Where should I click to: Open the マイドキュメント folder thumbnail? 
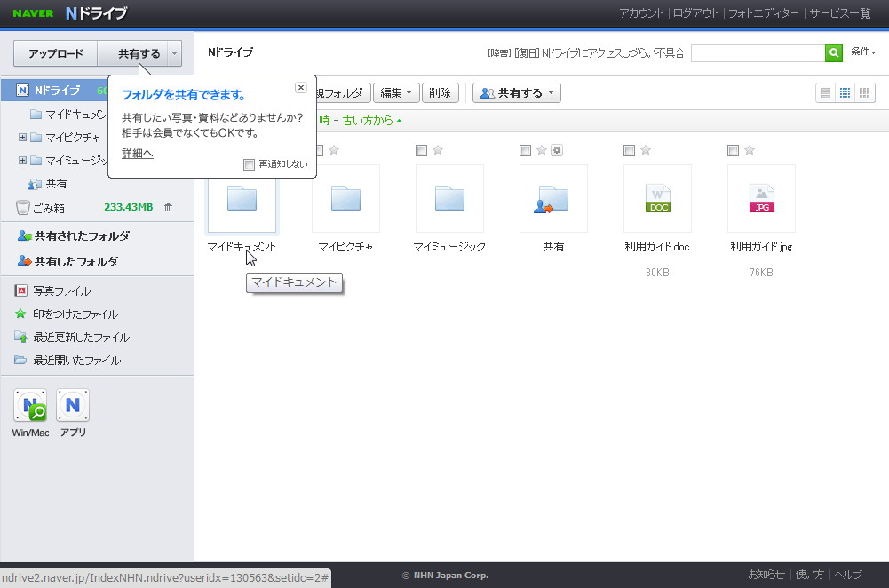tap(242, 198)
